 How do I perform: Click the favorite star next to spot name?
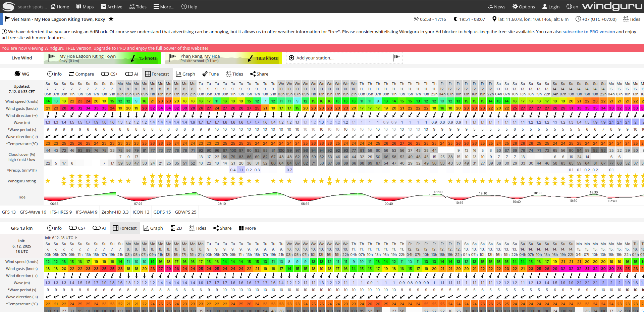coord(111,19)
